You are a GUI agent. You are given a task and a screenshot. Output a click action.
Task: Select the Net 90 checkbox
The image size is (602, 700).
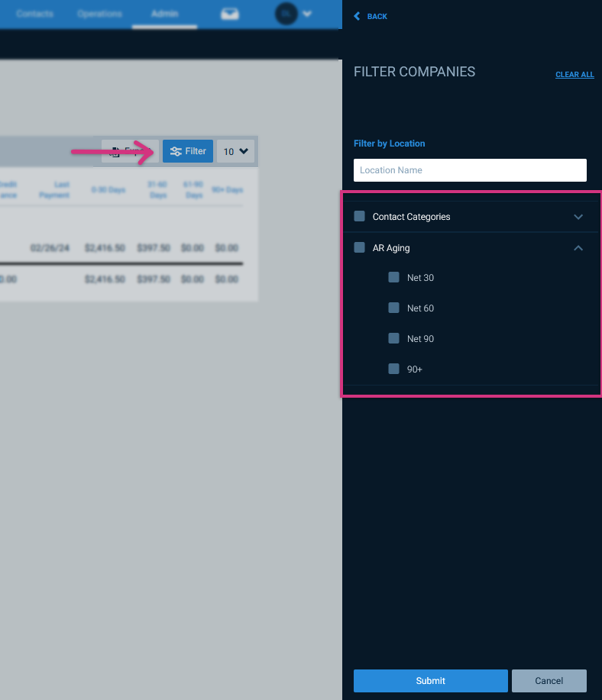tap(393, 338)
